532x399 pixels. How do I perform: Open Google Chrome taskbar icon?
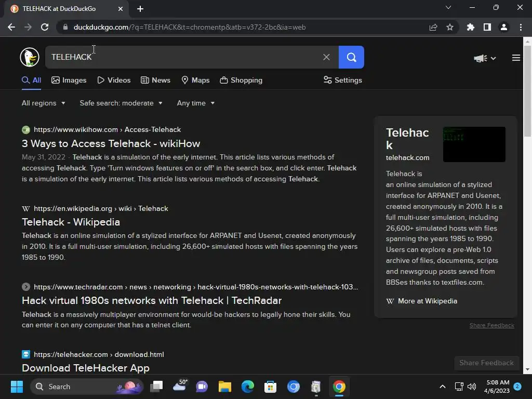click(x=339, y=387)
